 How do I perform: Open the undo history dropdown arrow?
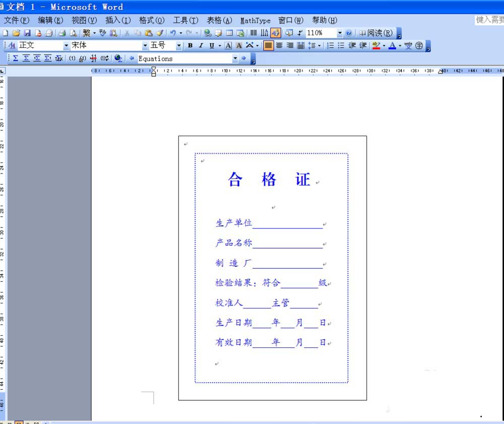point(180,33)
